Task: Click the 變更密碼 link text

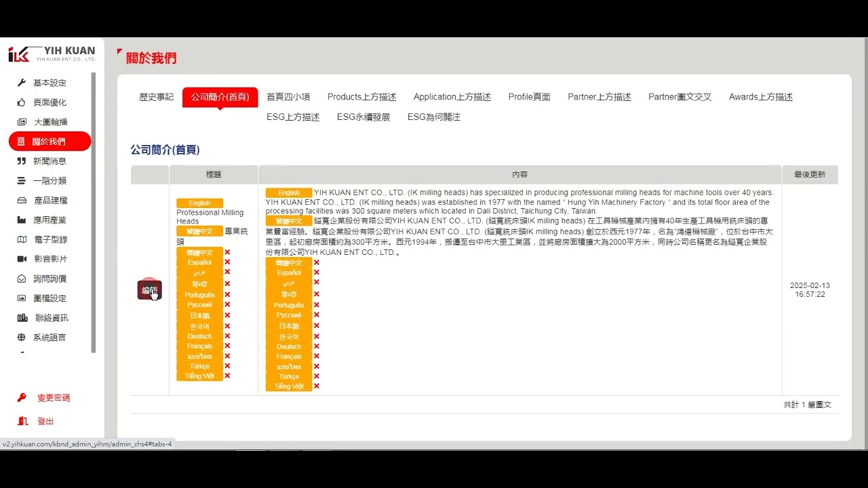Action: pos(54,398)
